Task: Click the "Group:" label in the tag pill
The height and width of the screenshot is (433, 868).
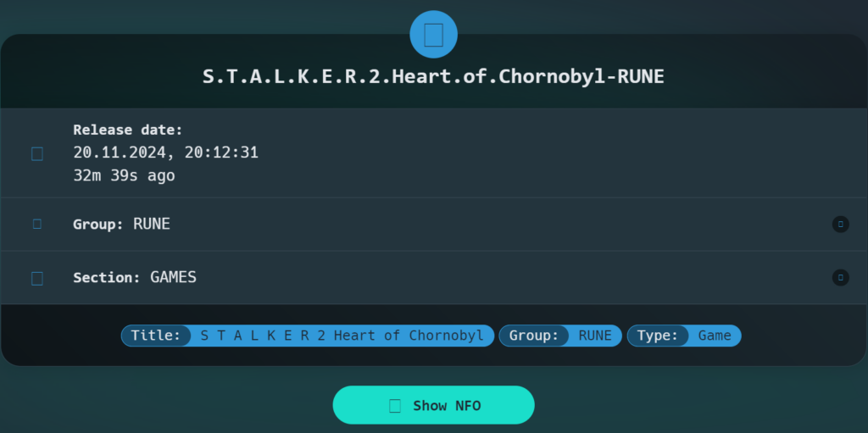Action: 533,336
